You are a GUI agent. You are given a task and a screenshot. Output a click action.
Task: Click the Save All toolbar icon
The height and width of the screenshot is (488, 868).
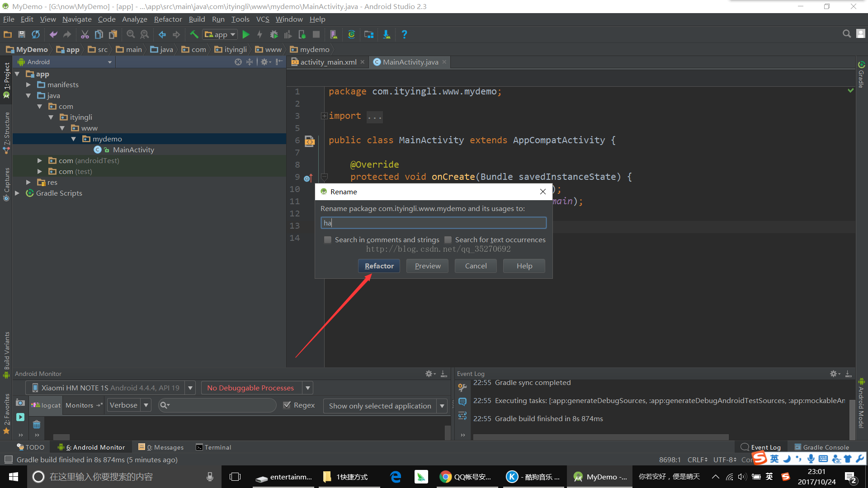(x=21, y=34)
